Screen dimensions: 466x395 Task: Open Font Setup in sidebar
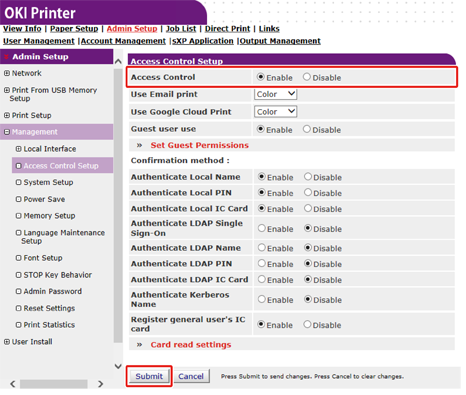coord(43,258)
